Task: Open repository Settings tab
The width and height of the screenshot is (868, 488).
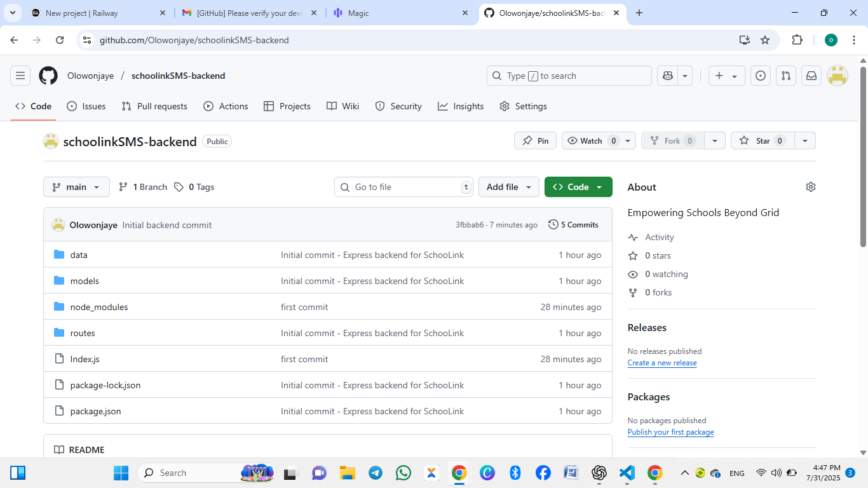Action: pos(523,106)
